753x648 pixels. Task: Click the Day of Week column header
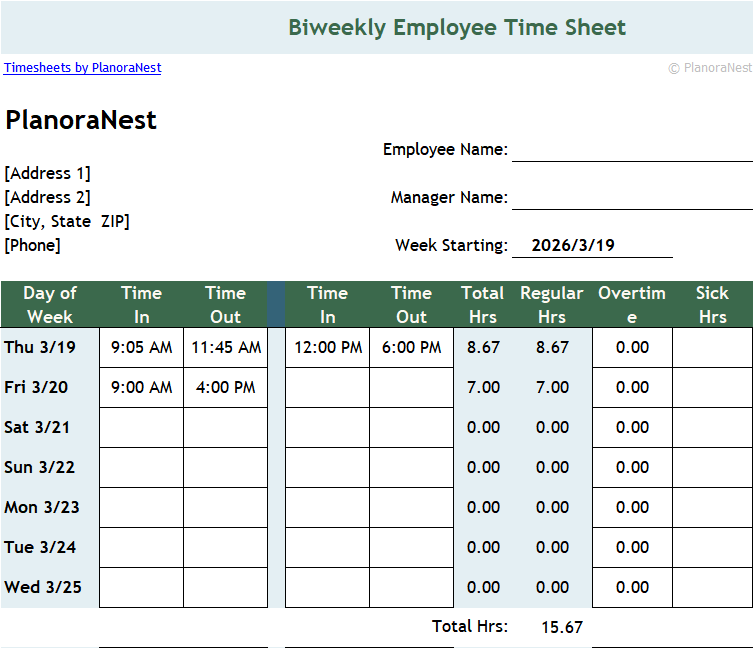point(50,305)
